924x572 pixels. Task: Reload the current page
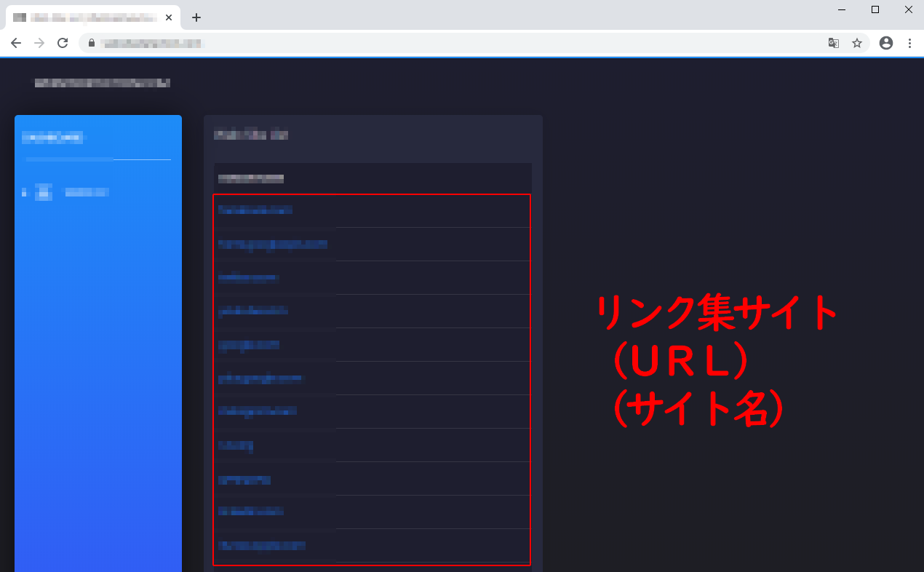[x=63, y=43]
